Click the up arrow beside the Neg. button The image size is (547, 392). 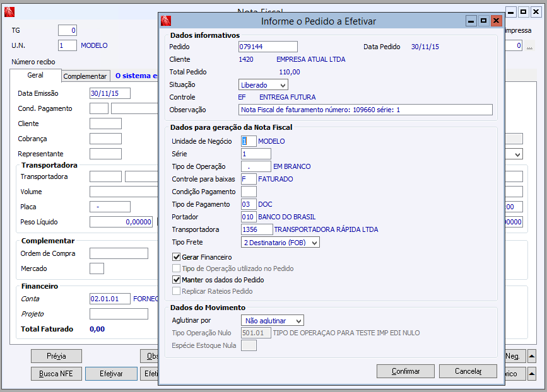coord(532,356)
